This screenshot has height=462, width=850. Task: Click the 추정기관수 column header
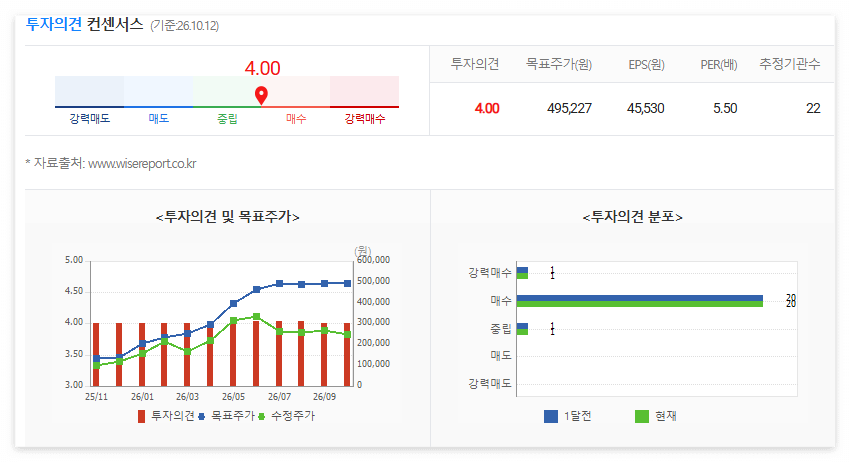(x=789, y=64)
